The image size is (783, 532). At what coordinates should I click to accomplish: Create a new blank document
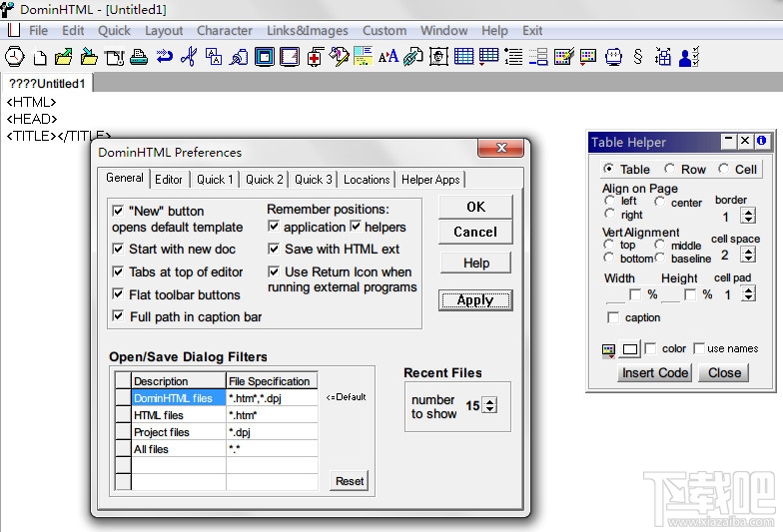point(41,57)
